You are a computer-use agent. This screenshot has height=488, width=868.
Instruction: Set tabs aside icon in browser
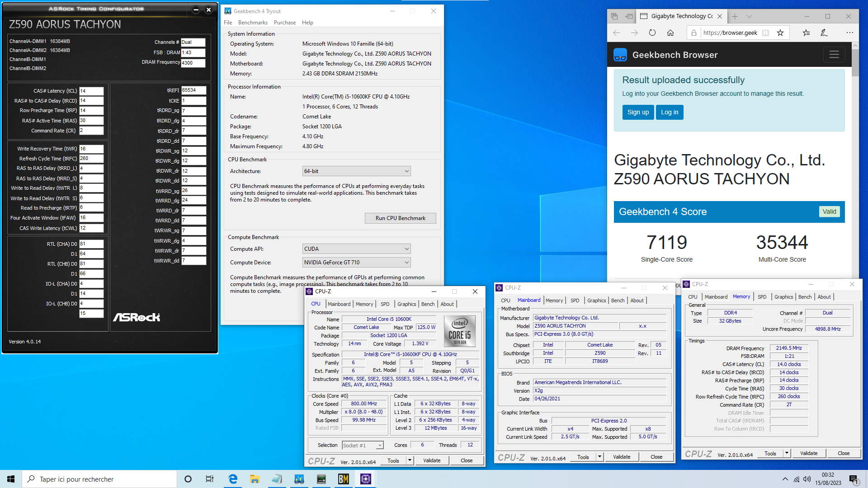(629, 16)
